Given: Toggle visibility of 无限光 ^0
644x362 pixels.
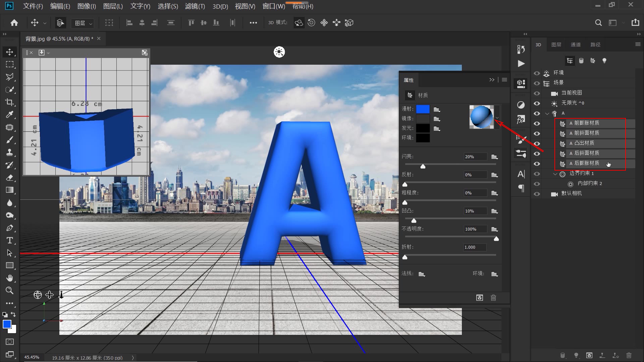Looking at the screenshot, I should [537, 103].
